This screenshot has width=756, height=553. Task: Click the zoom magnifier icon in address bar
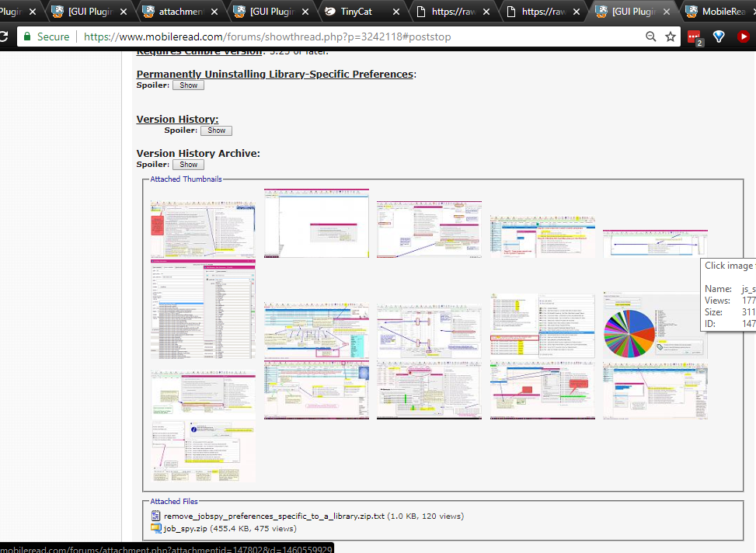pyautogui.click(x=650, y=37)
